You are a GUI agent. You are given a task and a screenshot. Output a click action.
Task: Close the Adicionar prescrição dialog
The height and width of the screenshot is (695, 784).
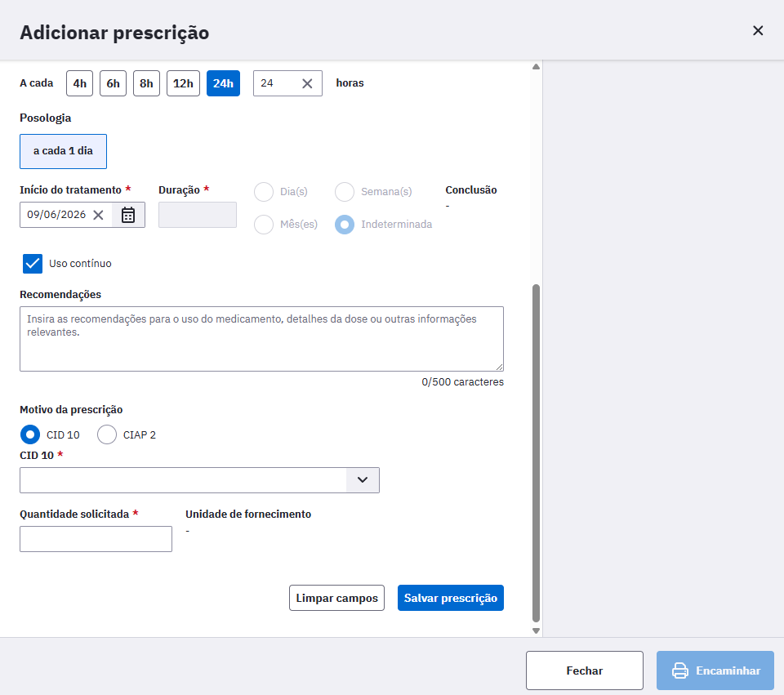[x=758, y=31]
